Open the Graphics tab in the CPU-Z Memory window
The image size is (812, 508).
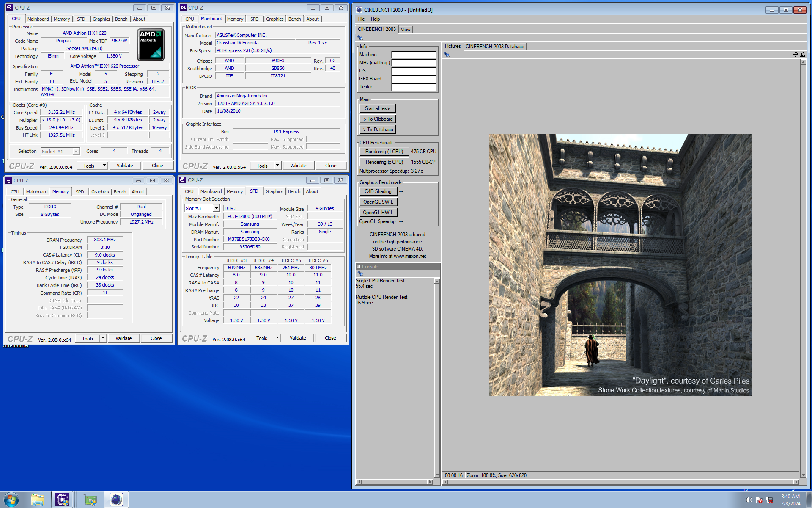[100, 192]
